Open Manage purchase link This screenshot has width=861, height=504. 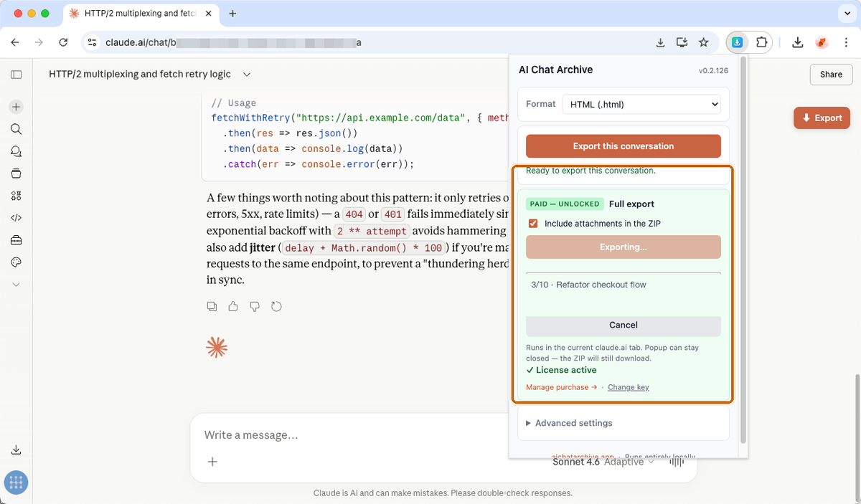coord(562,387)
